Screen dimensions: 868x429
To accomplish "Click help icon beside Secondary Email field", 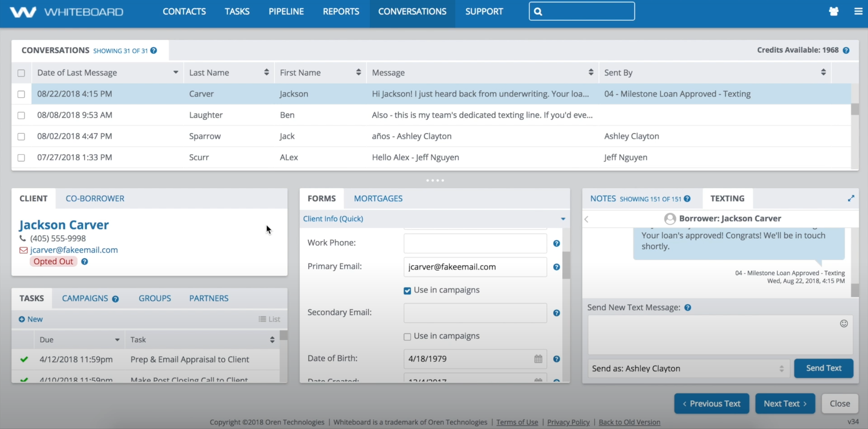I will tap(556, 313).
